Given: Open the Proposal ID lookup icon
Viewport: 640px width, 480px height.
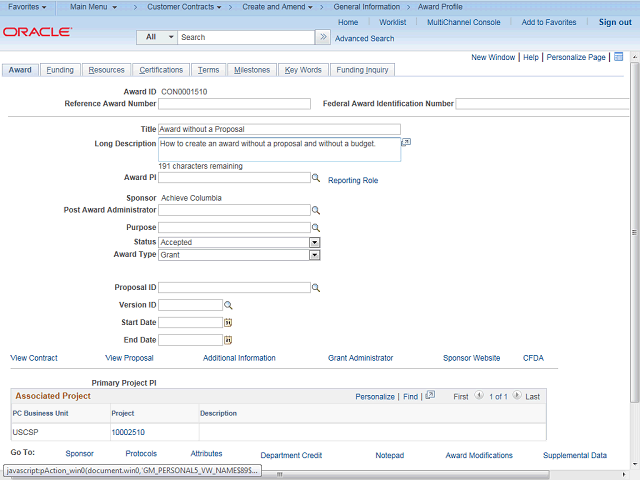Looking at the screenshot, I should (315, 288).
